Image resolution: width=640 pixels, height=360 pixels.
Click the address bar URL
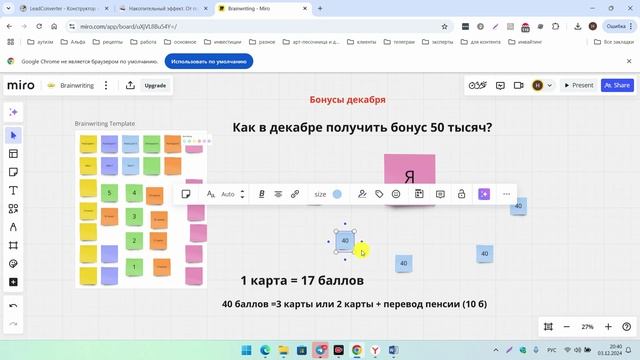pos(128,27)
